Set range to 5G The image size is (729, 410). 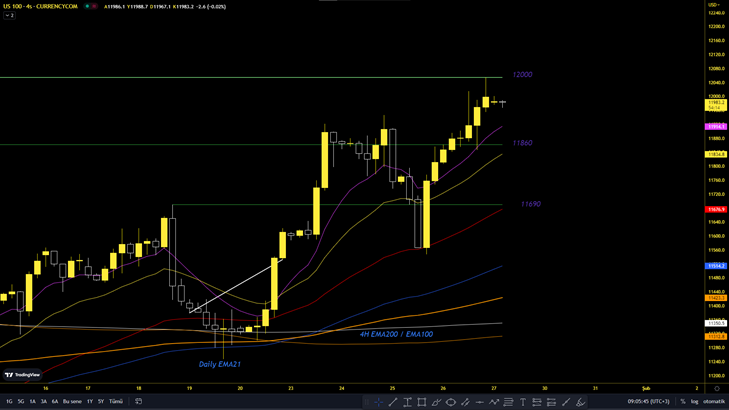21,401
